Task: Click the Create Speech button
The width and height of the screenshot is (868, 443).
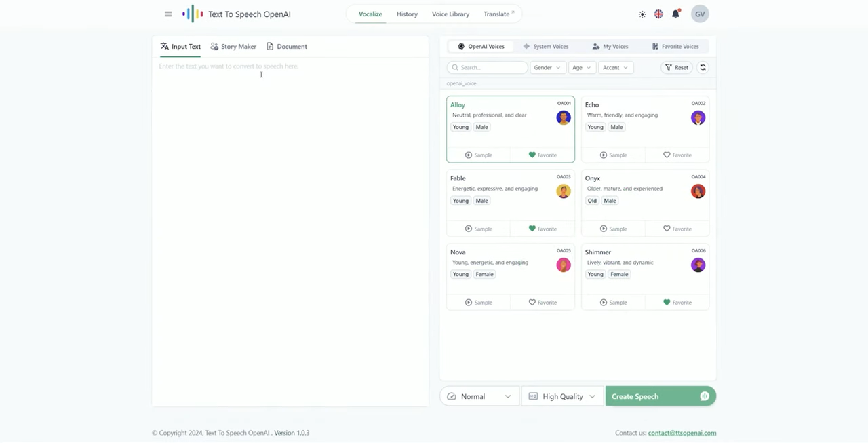Action: [635, 396]
